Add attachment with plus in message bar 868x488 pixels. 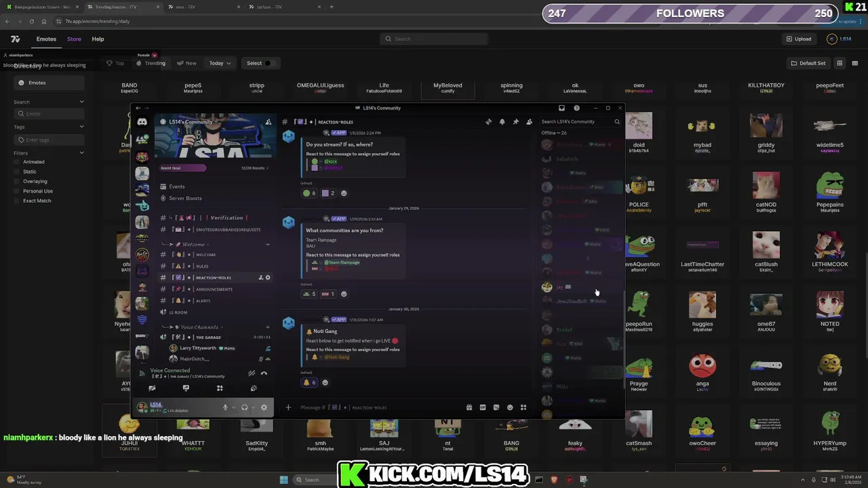pyautogui.click(x=288, y=407)
